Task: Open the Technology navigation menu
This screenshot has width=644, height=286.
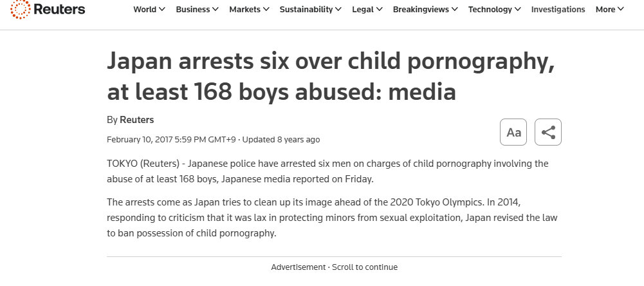Action: pos(495,10)
